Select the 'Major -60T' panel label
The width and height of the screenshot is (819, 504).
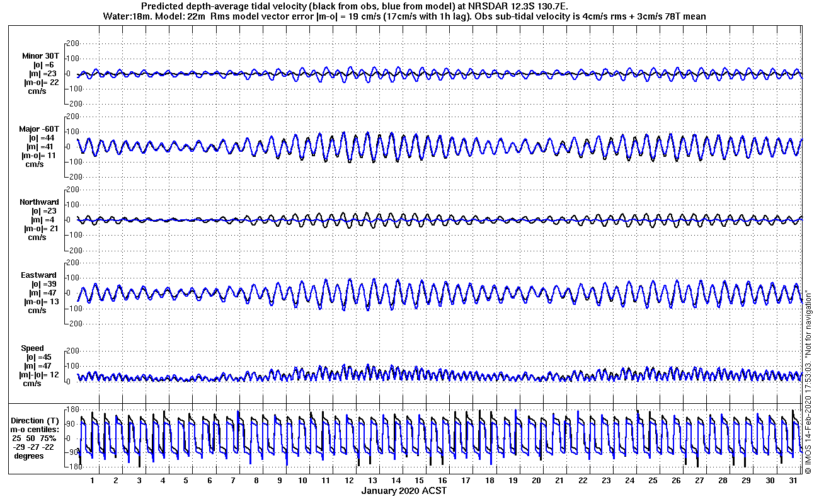point(39,129)
